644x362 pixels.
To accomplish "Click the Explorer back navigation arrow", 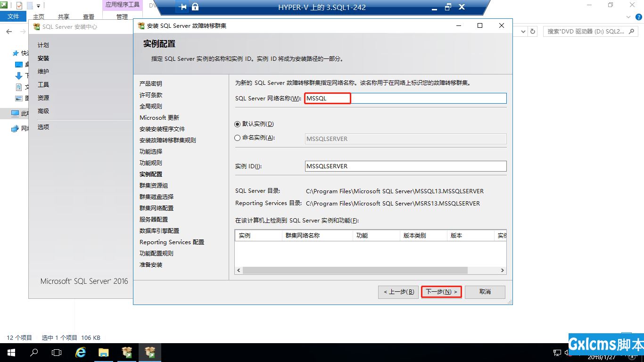I will pyautogui.click(x=9, y=32).
